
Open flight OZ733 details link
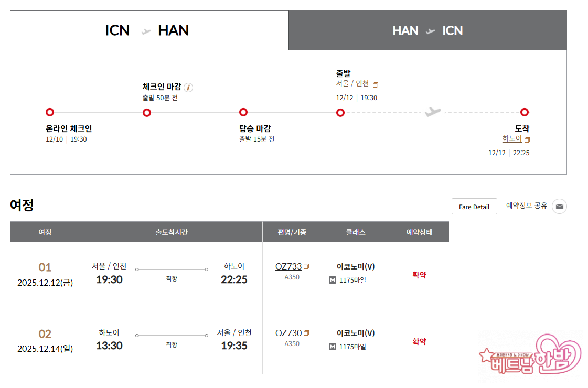tap(288, 266)
